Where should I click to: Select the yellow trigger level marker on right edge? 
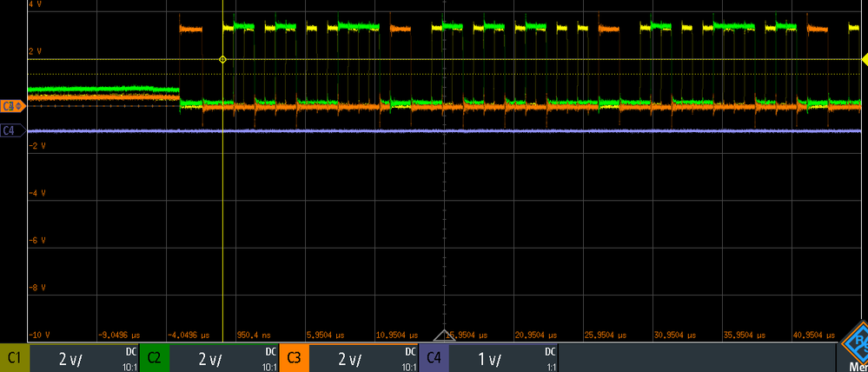point(865,59)
